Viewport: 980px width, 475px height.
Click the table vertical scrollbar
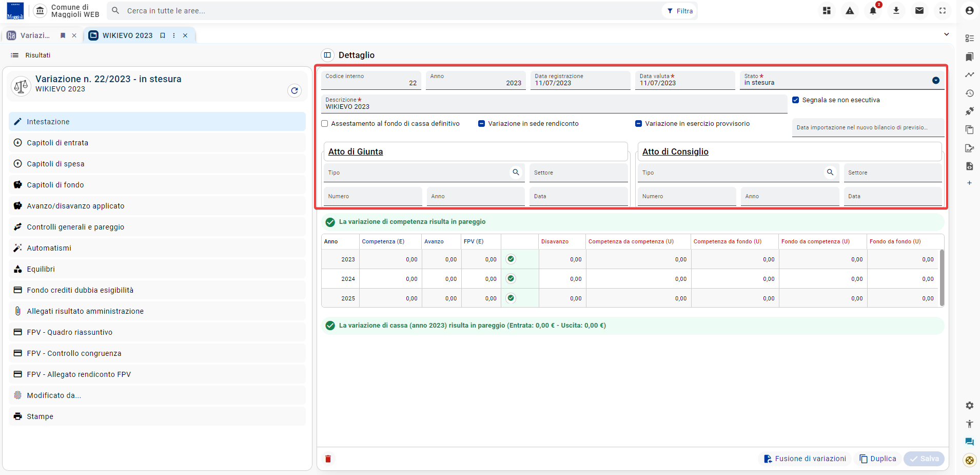[942, 278]
